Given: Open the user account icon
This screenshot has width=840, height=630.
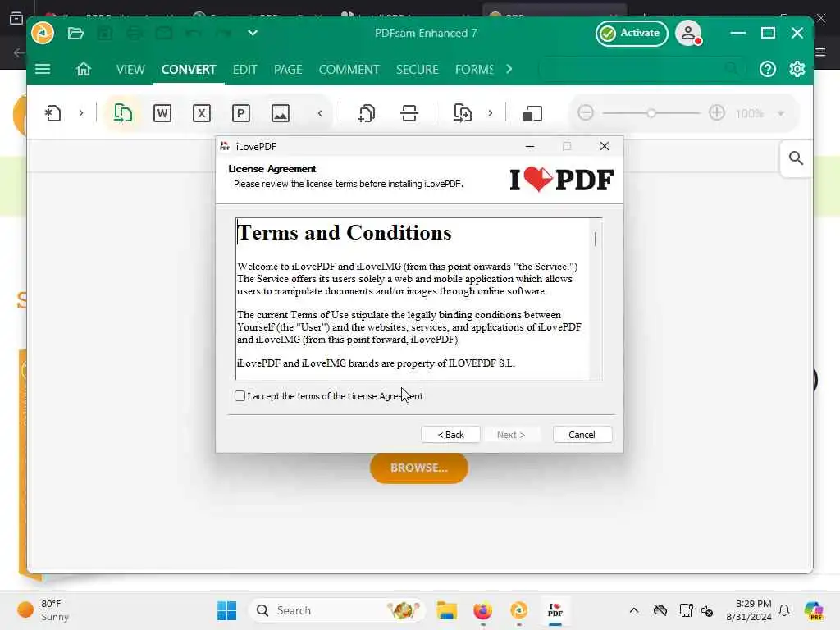Looking at the screenshot, I should (x=688, y=33).
